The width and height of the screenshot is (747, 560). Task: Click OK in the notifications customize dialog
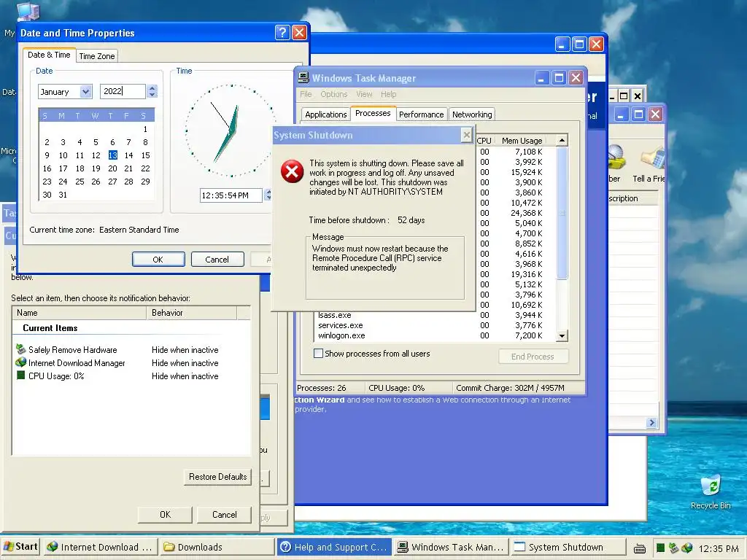pos(165,514)
